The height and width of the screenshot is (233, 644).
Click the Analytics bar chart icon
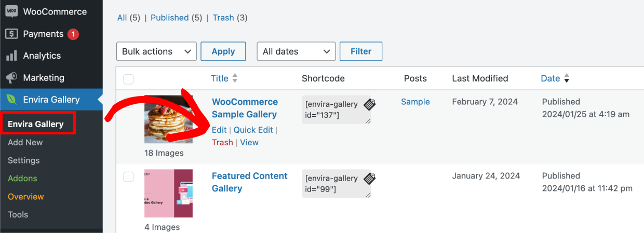(x=11, y=56)
